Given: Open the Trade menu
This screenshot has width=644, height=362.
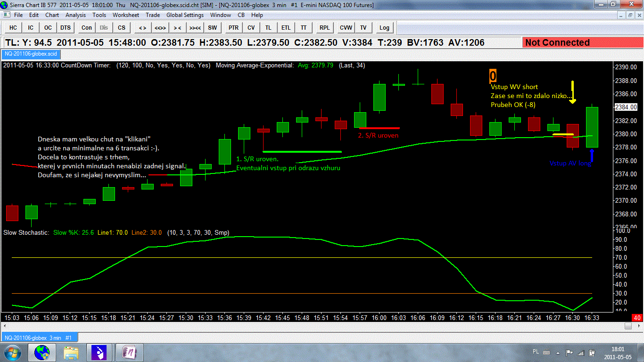Looking at the screenshot, I should point(153,15).
